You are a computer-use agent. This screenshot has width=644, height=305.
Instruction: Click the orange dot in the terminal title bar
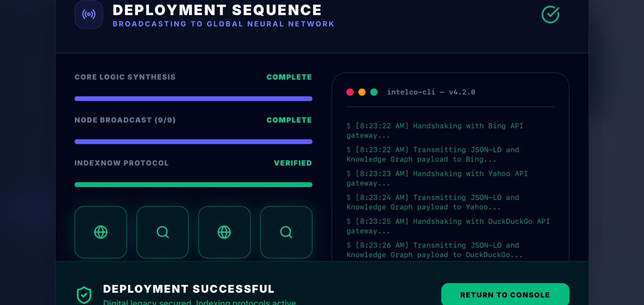pos(362,92)
